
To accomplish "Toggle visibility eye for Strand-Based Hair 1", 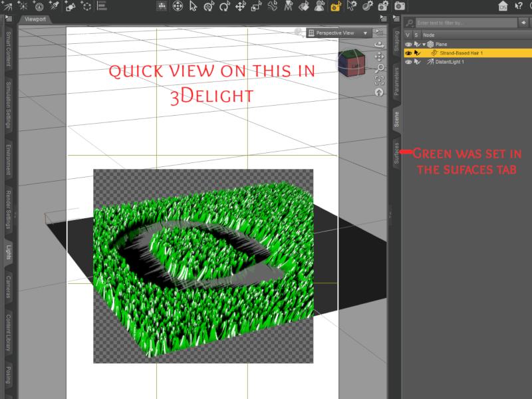I will pos(408,53).
